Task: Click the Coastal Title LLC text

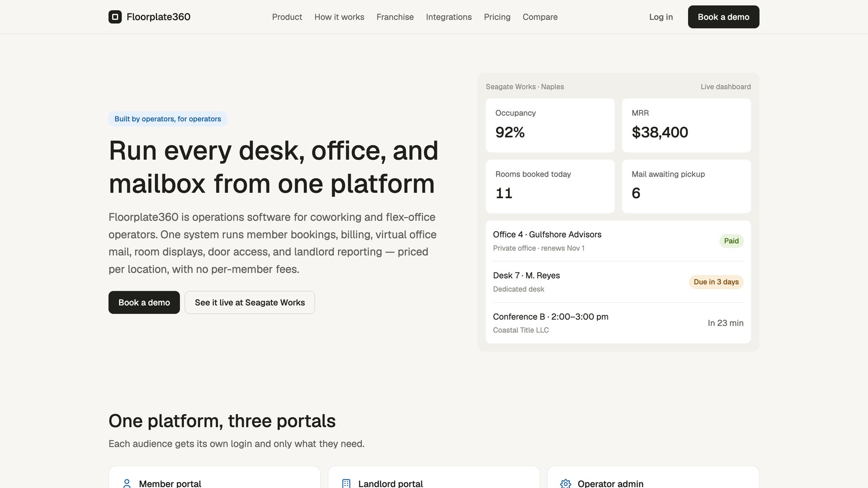Action: 521,330
